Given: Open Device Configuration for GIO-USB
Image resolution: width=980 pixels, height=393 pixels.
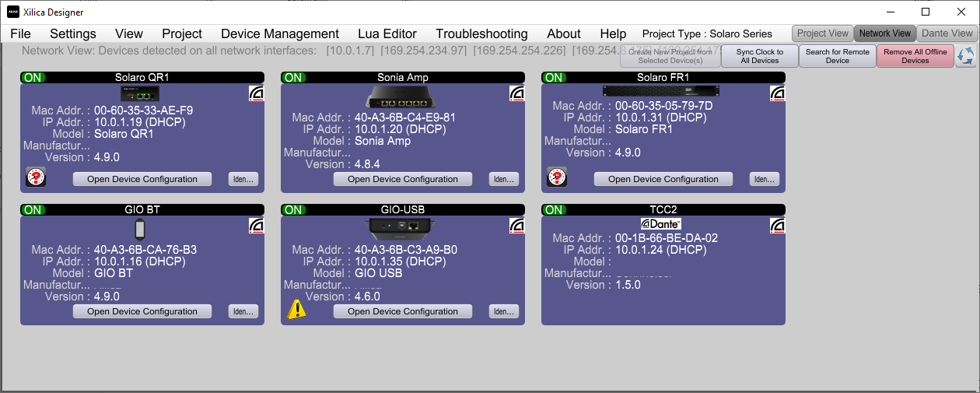Looking at the screenshot, I should pyautogui.click(x=403, y=311).
